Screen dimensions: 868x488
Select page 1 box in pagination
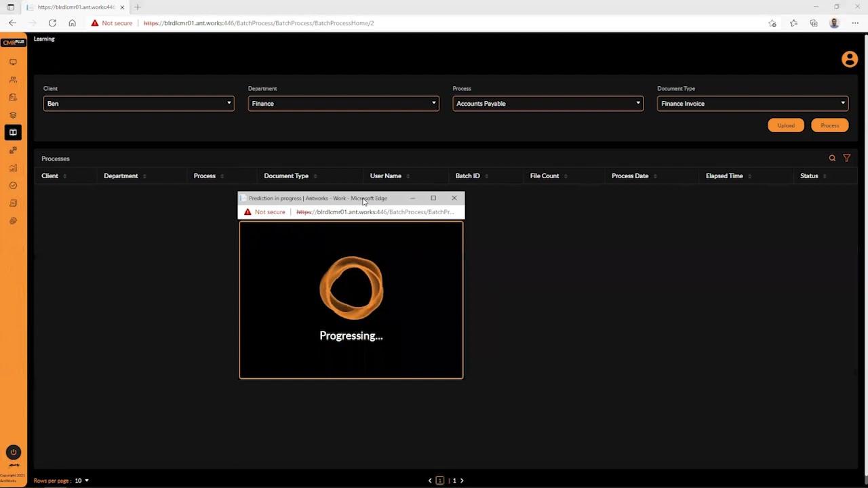tap(440, 481)
